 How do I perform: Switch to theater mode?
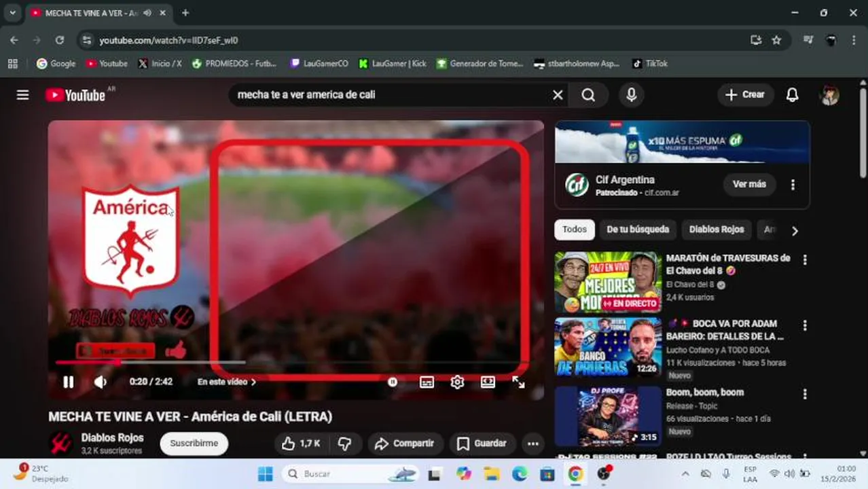488,382
